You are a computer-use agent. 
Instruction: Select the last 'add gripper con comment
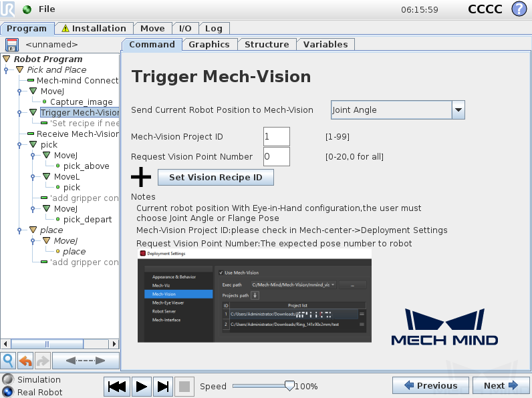point(84,262)
